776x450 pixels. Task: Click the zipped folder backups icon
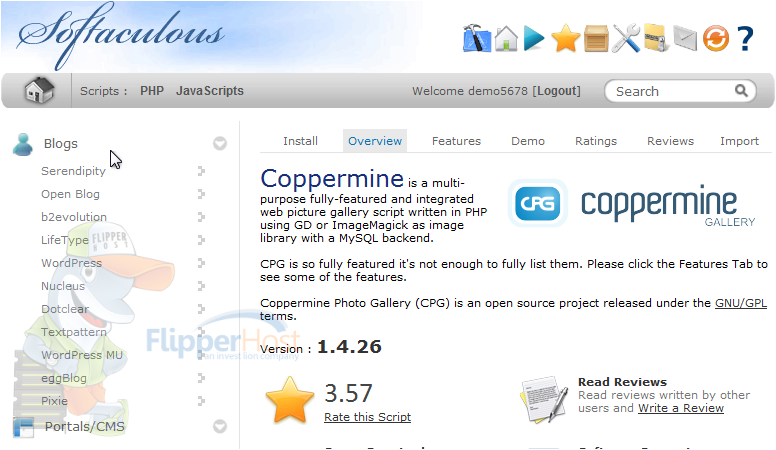point(656,38)
